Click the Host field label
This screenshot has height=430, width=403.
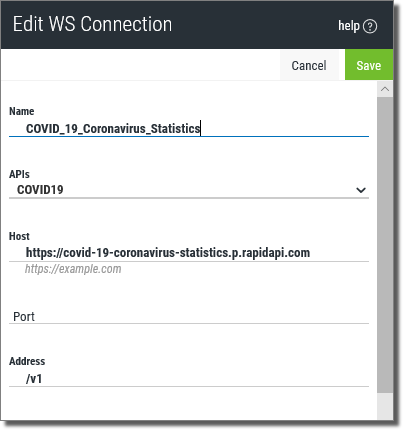tap(19, 236)
